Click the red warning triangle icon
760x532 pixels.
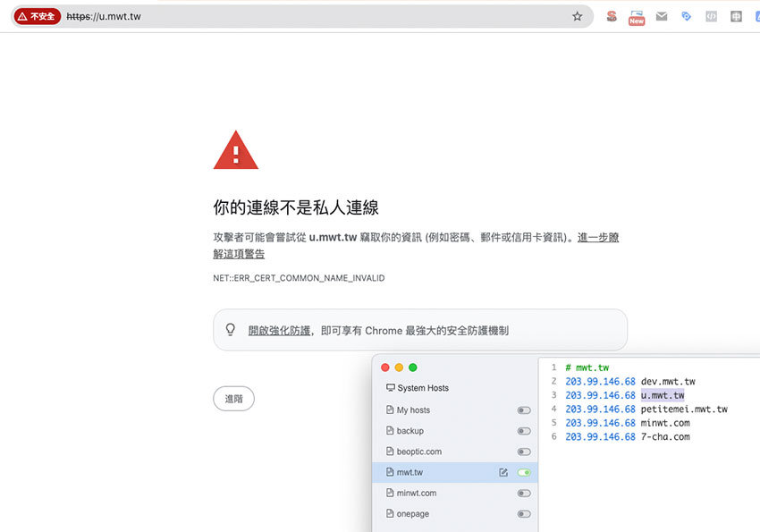[x=236, y=150]
